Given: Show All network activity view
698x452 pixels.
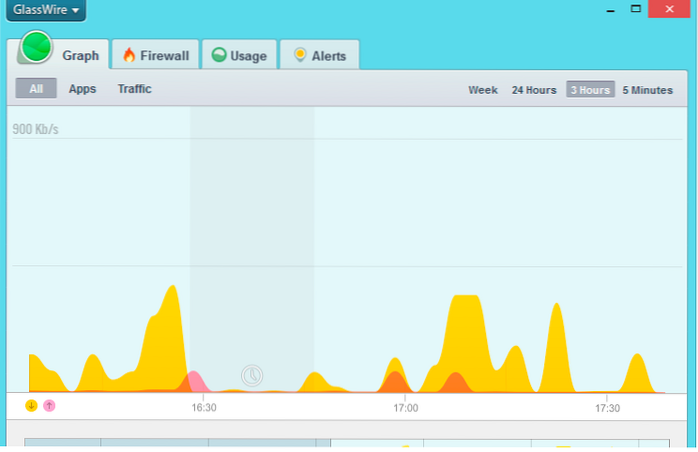Looking at the screenshot, I should (36, 89).
